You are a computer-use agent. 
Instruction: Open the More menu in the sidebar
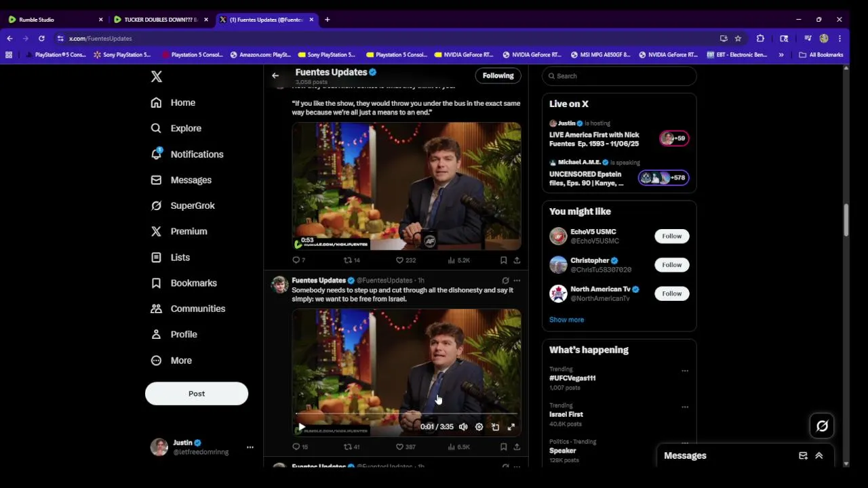[172, 361]
